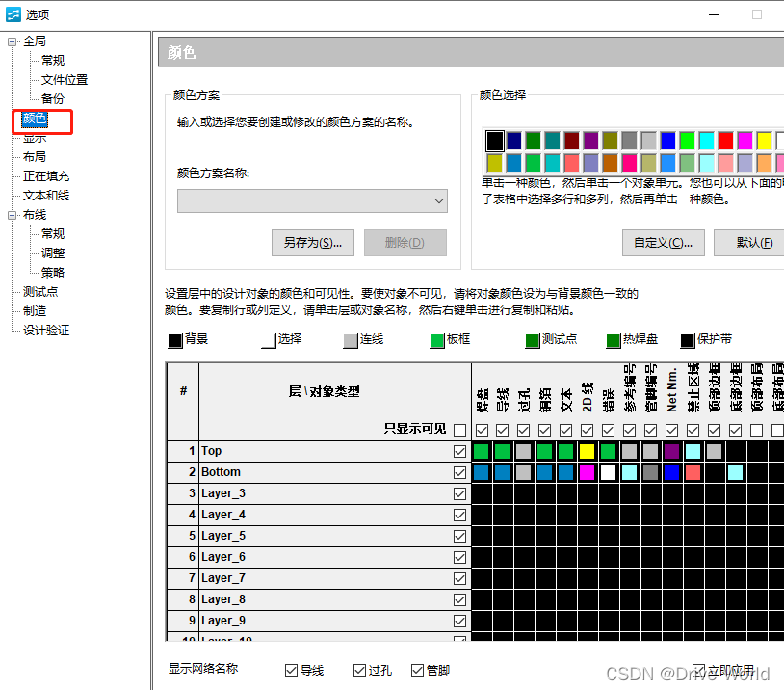This screenshot has width=784, height=690.
Task: Click the Bottom layer Net Nm. blue cell
Action: click(671, 472)
